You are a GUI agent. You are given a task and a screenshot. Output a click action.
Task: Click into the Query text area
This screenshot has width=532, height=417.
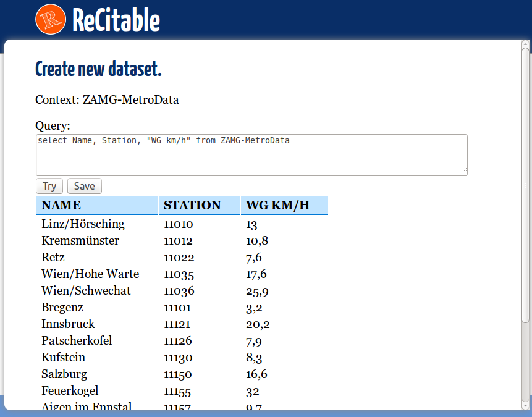(x=251, y=155)
